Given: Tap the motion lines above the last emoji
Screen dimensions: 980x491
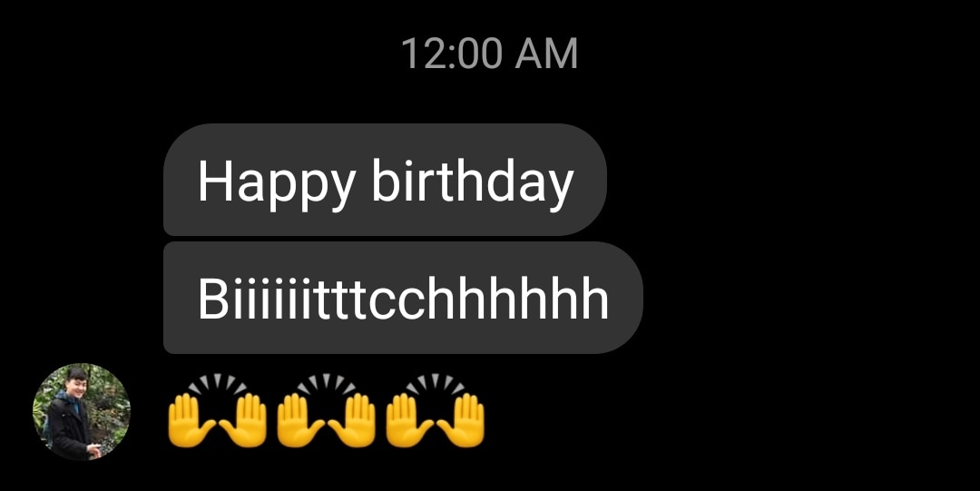Looking at the screenshot, I should click(x=436, y=384).
